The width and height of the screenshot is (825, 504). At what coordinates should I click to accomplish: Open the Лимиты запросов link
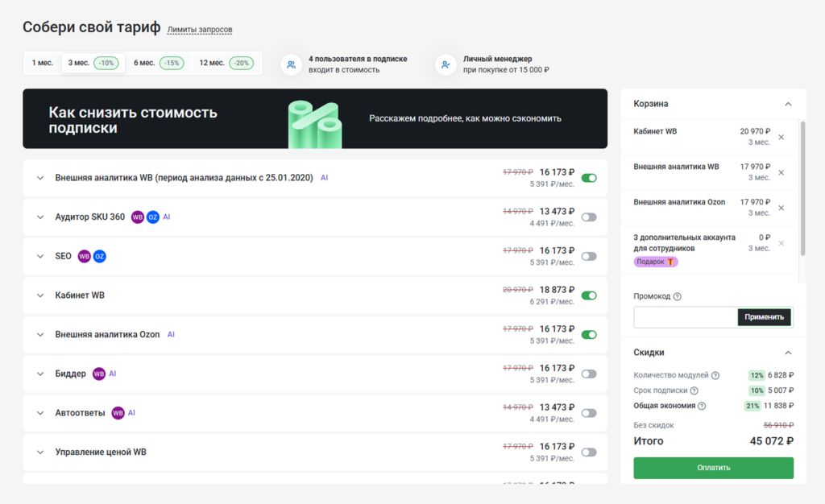tap(200, 30)
